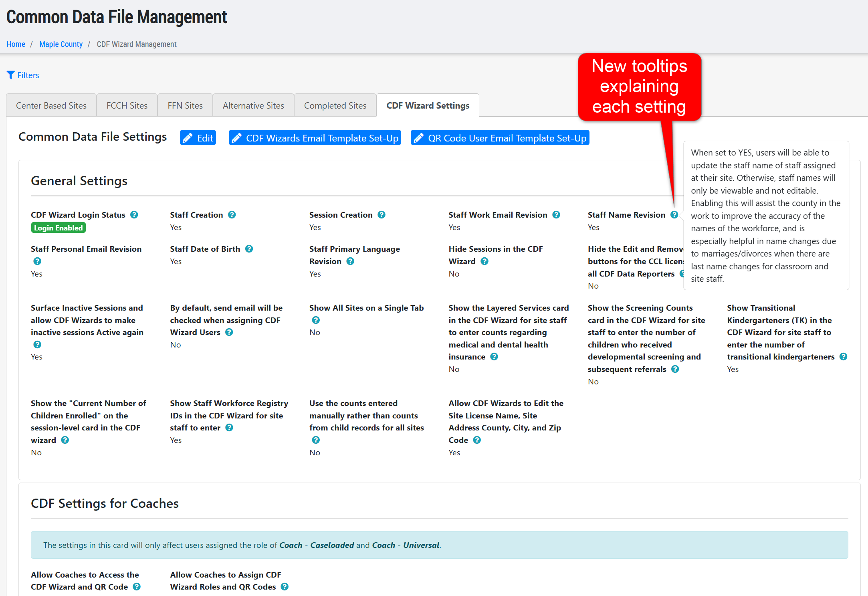The height and width of the screenshot is (596, 868).
Task: Click help icon next to Staff Primary Language Revision
Action: pos(350,261)
